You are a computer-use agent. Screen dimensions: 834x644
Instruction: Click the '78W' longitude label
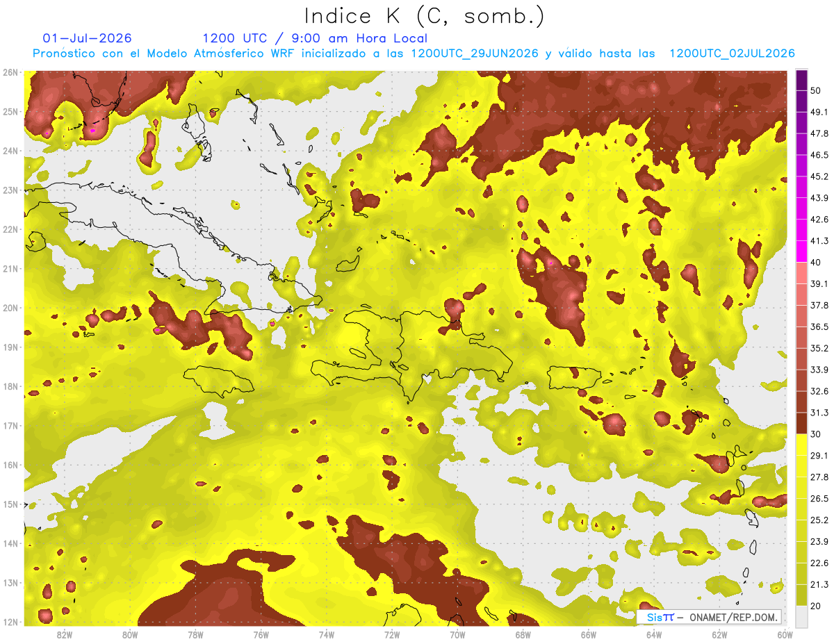(195, 635)
